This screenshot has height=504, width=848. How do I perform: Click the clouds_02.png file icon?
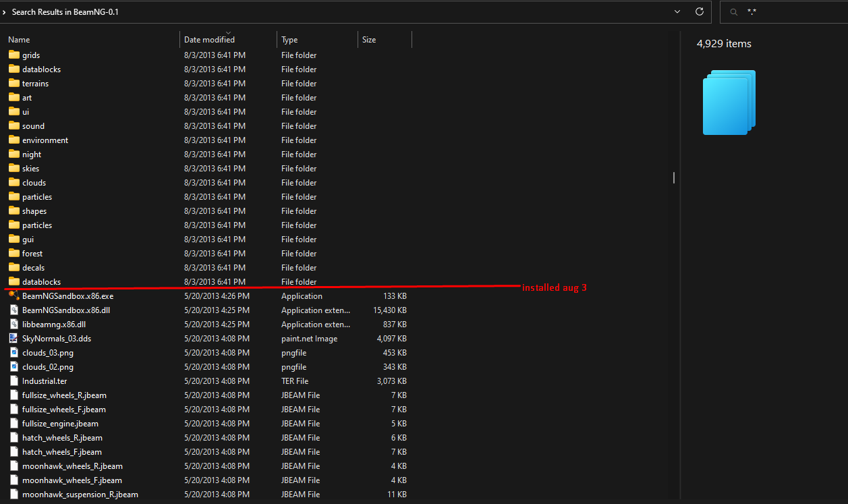14,366
